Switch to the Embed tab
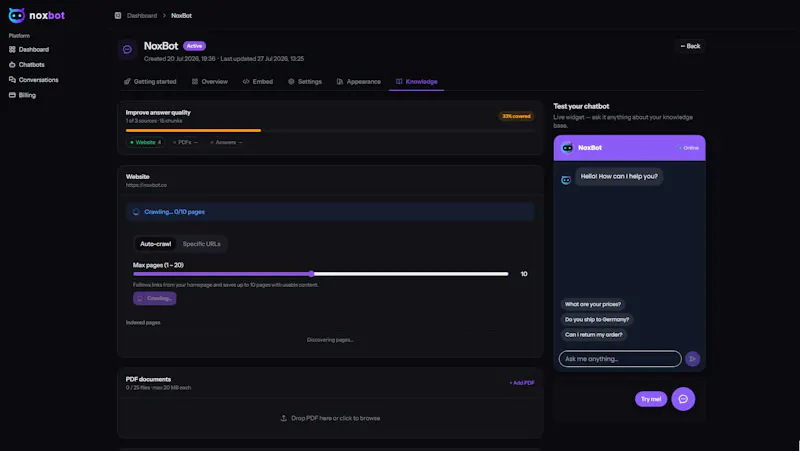800x451 pixels. pyautogui.click(x=258, y=82)
